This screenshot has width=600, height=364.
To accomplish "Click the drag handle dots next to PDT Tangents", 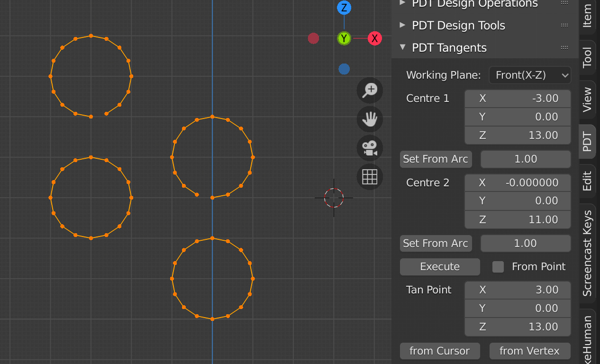I will coord(564,47).
